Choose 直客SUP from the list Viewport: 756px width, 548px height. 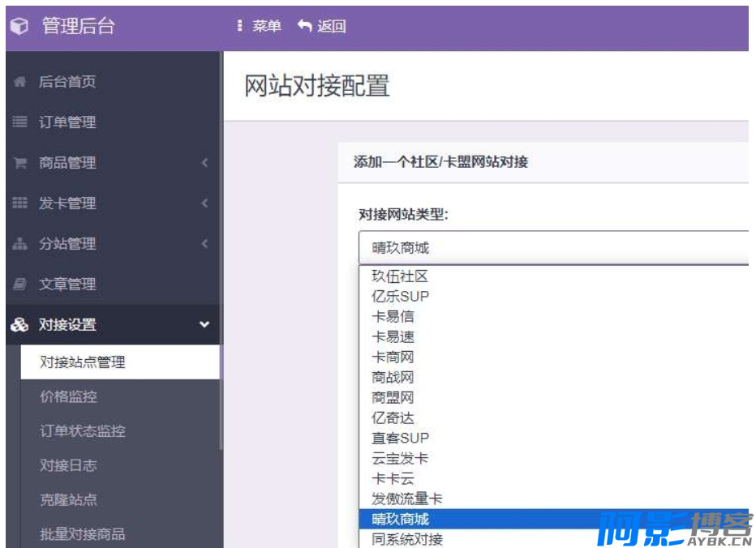(x=554, y=438)
